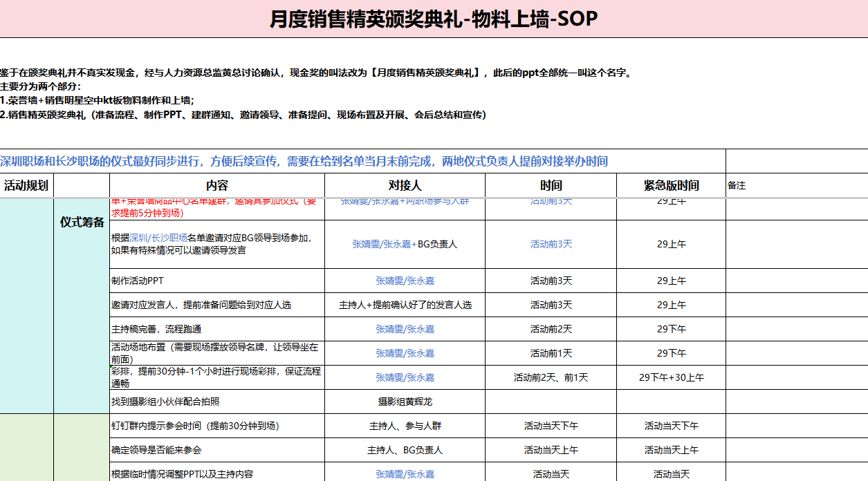Select the 主持人+提前确认好了的发言人选 cell
This screenshot has width=868, height=481.
pyautogui.click(x=405, y=305)
